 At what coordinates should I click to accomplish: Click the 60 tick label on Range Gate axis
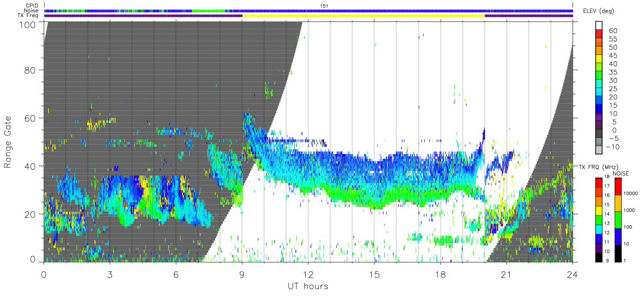[x=31, y=118]
